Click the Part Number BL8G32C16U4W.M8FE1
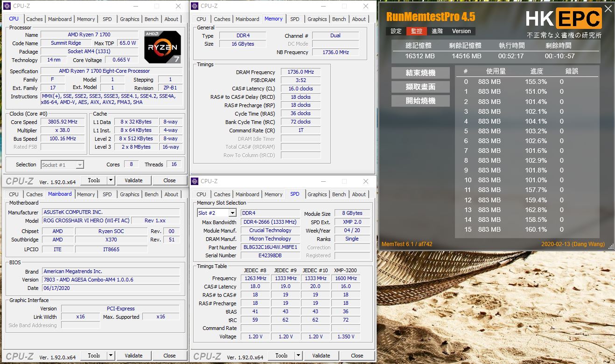This screenshot has height=364, width=615. (270, 247)
